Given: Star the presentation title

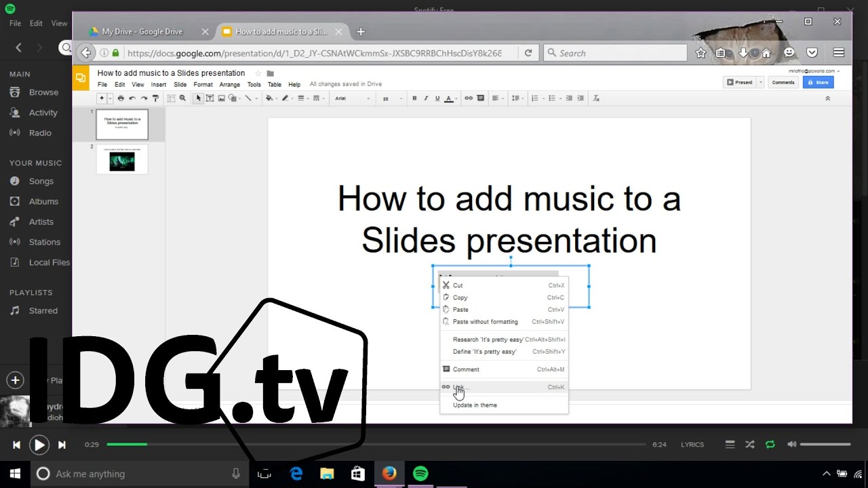Looking at the screenshot, I should tap(258, 73).
